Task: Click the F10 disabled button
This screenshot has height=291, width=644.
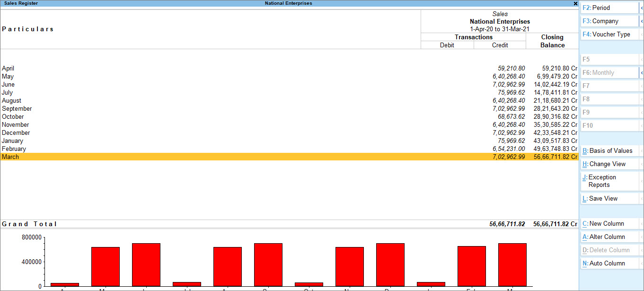Action: point(609,126)
